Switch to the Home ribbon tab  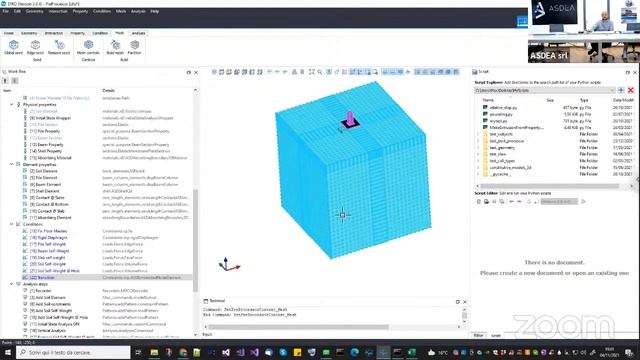click(9, 33)
